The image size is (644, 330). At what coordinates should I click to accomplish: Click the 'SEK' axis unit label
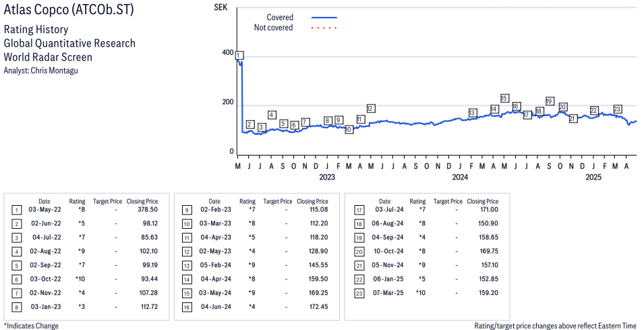click(x=221, y=7)
